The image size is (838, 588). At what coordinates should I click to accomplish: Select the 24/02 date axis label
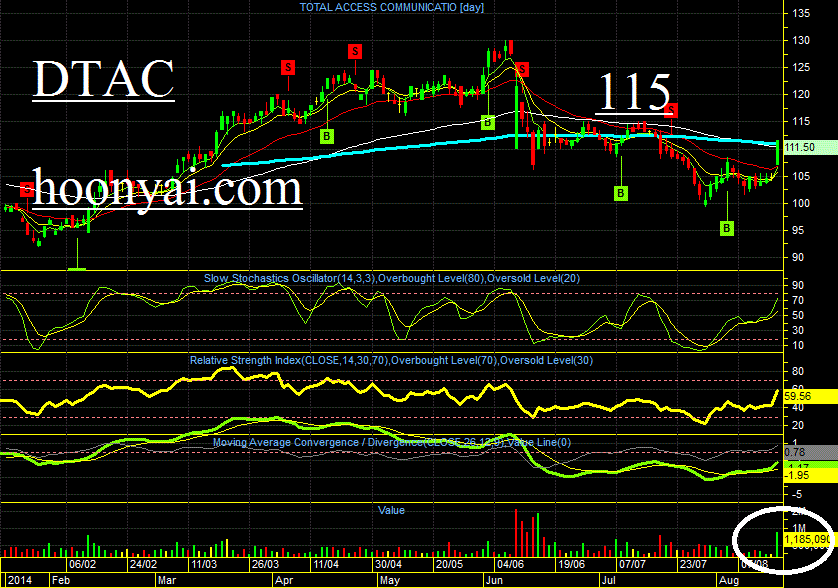[143, 564]
